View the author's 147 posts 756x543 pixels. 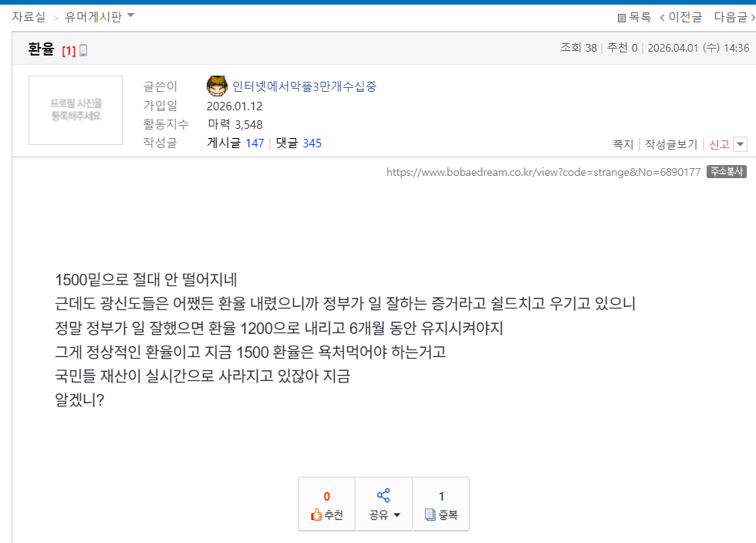(x=255, y=143)
